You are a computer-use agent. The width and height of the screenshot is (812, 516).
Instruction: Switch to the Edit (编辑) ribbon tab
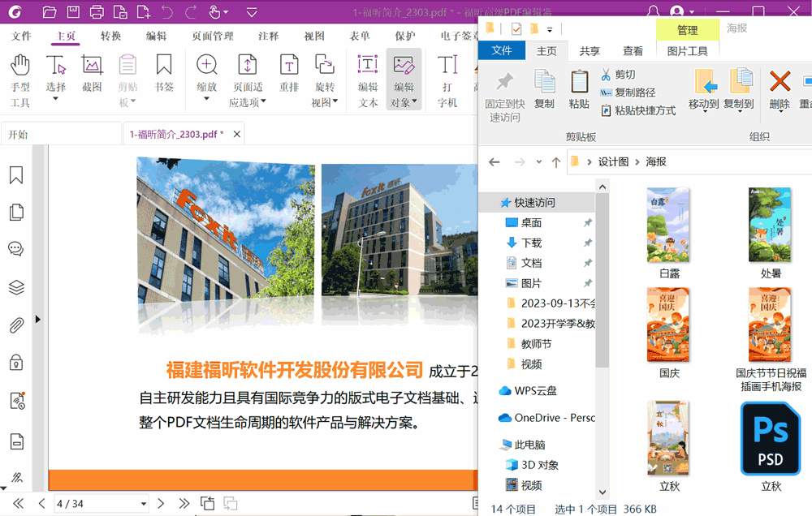tap(156, 36)
